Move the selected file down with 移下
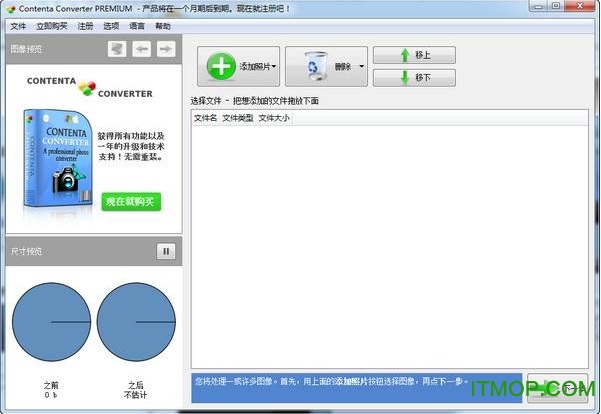The image size is (601, 414). coord(414,78)
